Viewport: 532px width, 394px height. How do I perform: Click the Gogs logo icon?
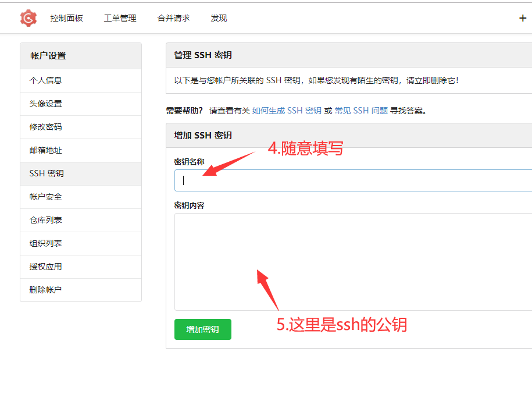point(27,17)
